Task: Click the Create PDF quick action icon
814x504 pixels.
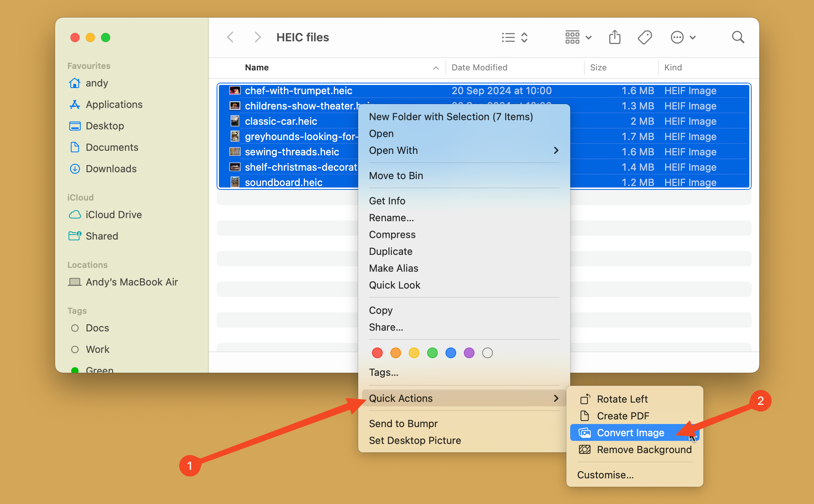Action: 585,415
